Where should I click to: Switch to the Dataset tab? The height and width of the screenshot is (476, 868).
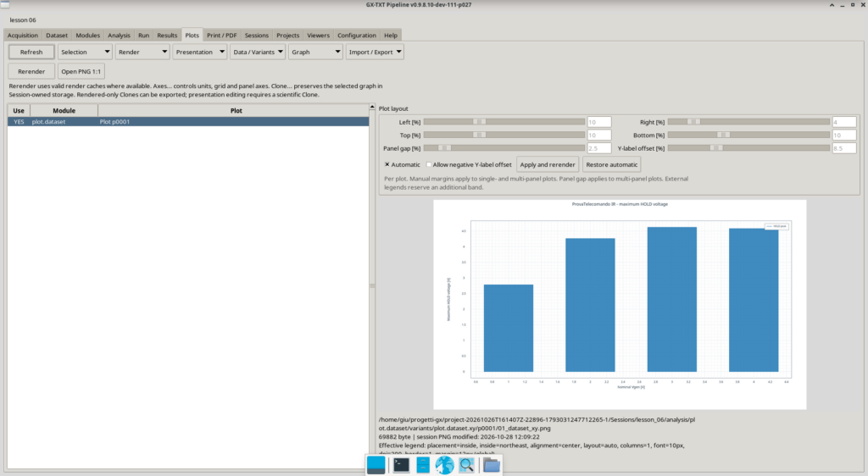pos(57,36)
